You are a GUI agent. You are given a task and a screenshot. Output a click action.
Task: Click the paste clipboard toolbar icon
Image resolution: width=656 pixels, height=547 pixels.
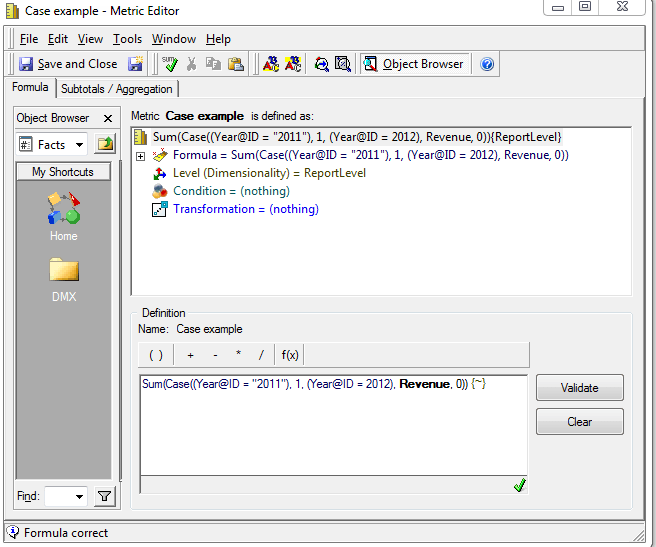[x=235, y=64]
